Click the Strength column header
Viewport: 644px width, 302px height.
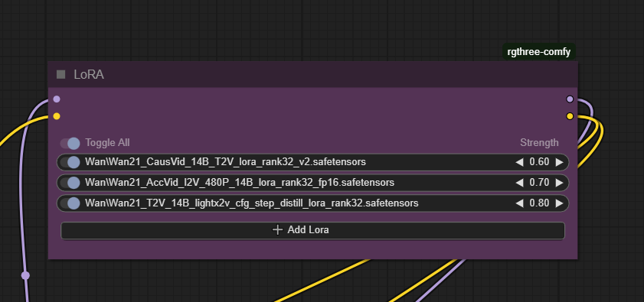tap(539, 143)
